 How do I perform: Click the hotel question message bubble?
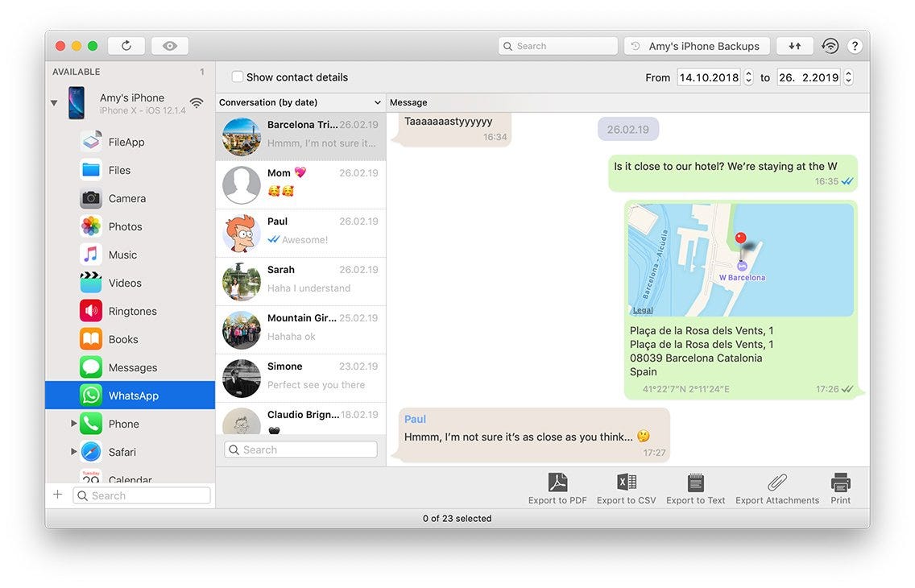733,173
